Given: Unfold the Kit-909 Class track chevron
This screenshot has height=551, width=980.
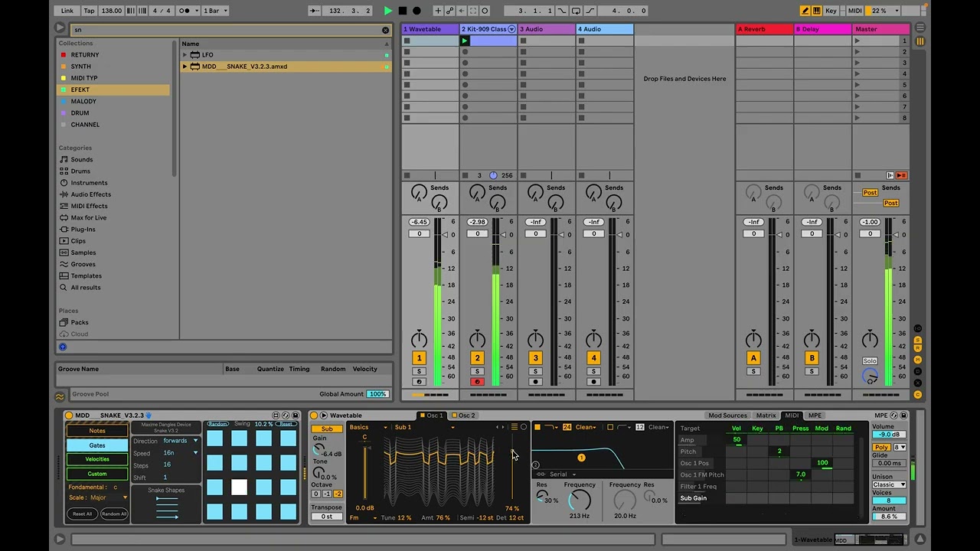Looking at the screenshot, I should coord(511,29).
